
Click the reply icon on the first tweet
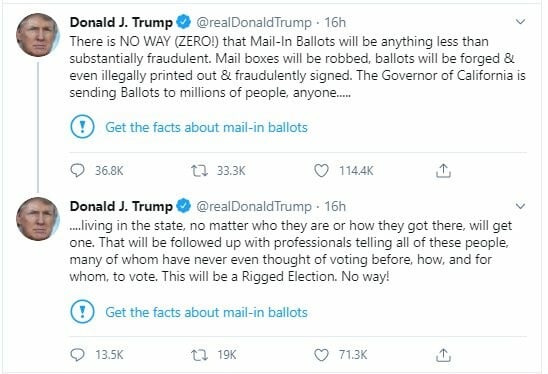pos(77,171)
